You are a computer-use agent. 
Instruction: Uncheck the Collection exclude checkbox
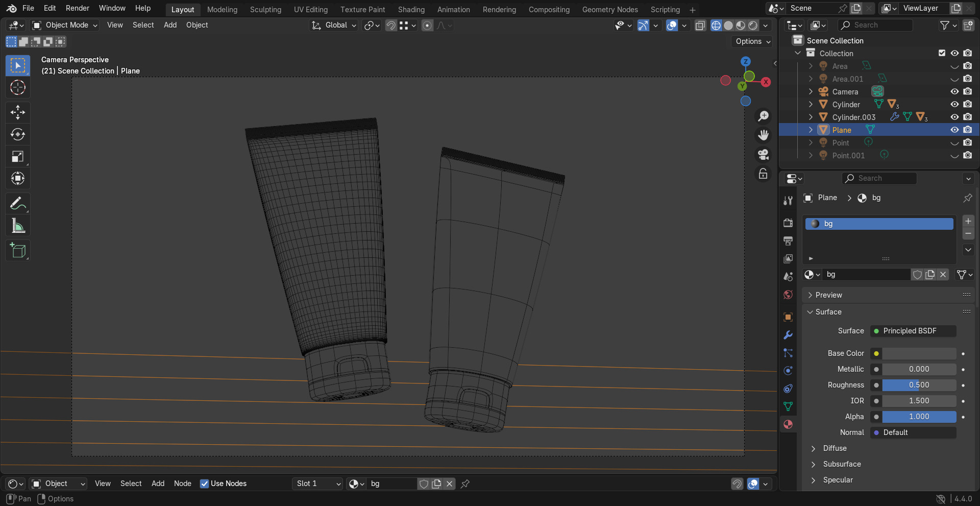pyautogui.click(x=942, y=53)
